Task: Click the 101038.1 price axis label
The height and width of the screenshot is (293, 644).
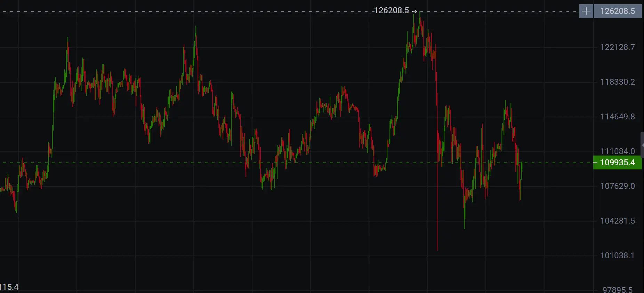Action: pos(618,256)
